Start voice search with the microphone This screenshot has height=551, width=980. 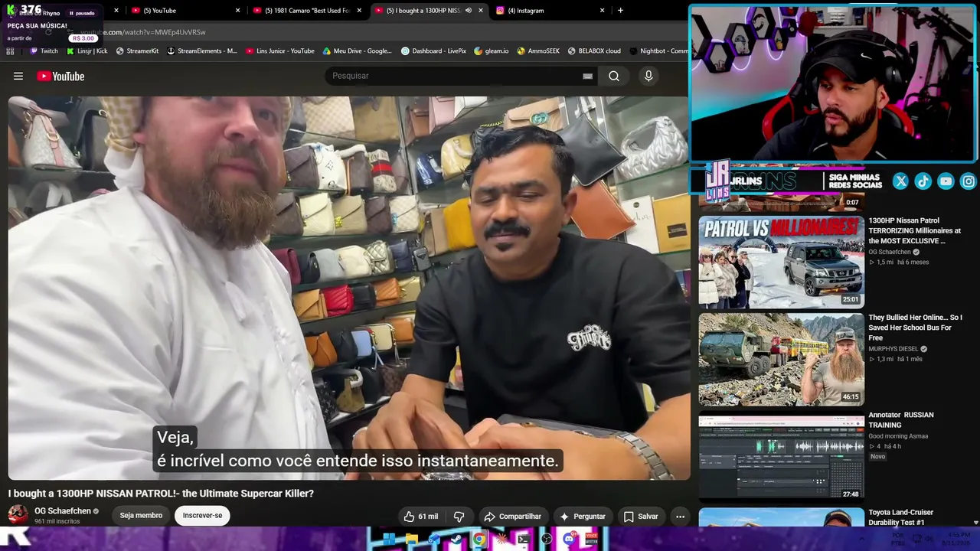coord(648,76)
